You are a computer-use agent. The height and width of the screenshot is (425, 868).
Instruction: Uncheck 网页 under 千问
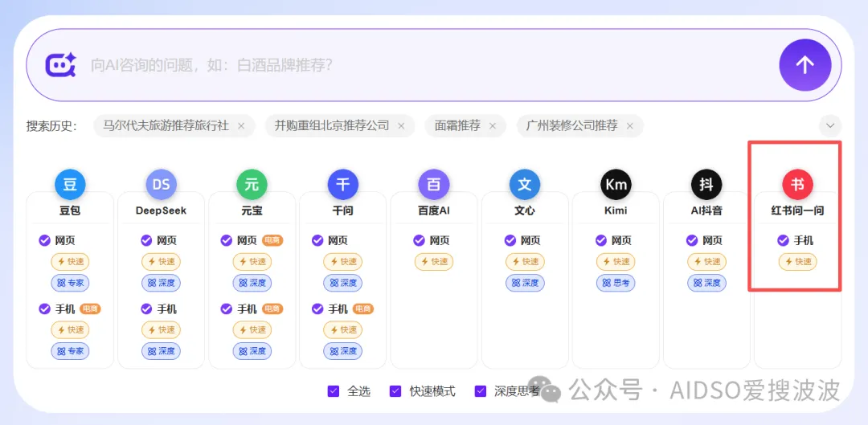(317, 240)
